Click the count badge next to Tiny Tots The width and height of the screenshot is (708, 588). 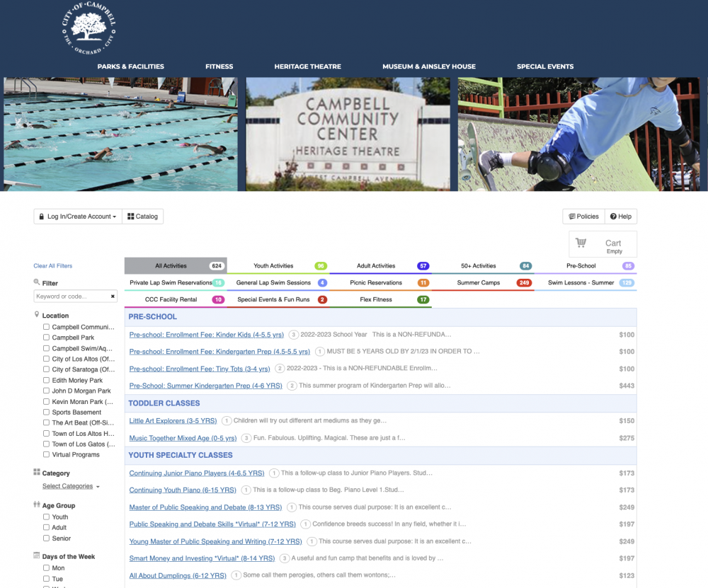(280, 369)
